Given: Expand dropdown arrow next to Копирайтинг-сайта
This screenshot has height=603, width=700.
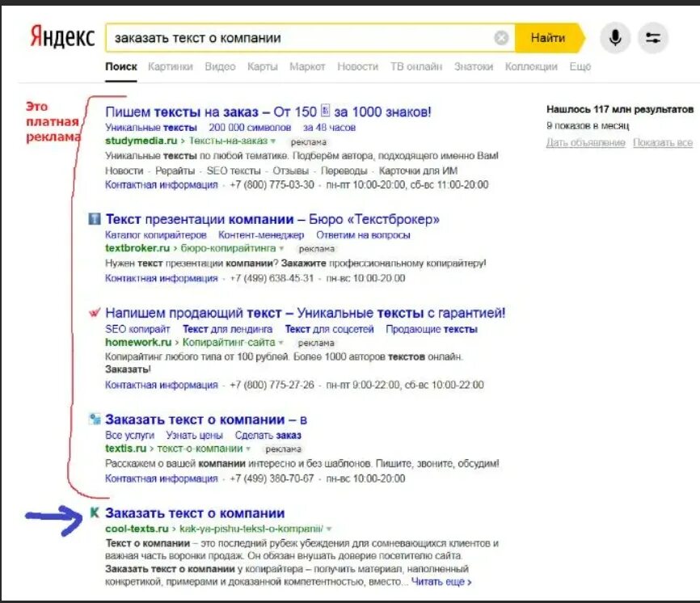Looking at the screenshot, I should tap(280, 343).
